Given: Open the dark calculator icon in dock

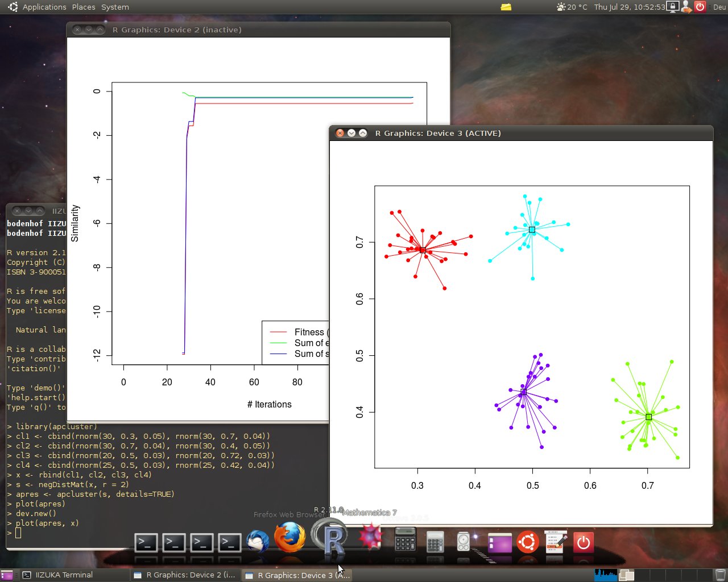Looking at the screenshot, I should pos(405,539).
